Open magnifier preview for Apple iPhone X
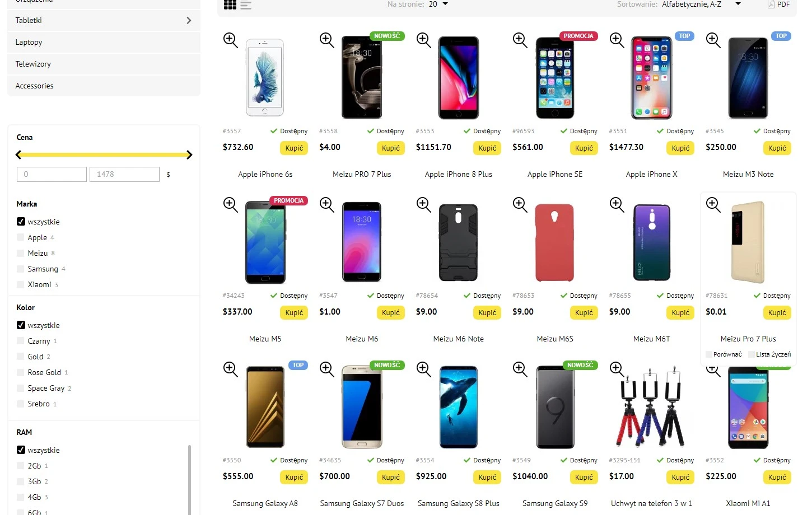812x515 pixels. pos(617,40)
